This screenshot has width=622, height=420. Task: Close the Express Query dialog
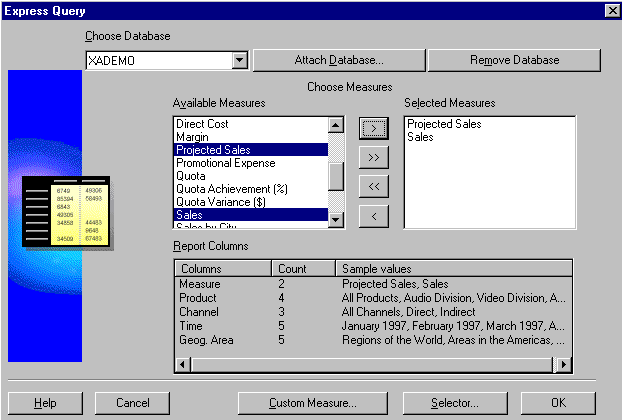click(x=612, y=11)
